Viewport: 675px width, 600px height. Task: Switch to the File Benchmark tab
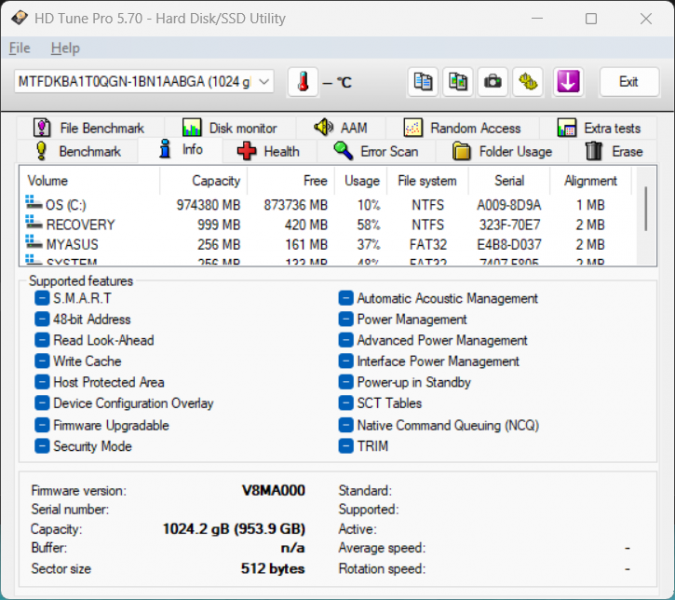pos(90,128)
